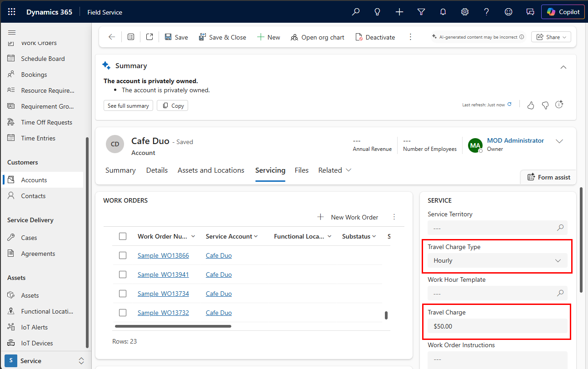Viewport: 588px width, 369px height.
Task: Click the smiley feedback icon
Action: click(x=508, y=12)
